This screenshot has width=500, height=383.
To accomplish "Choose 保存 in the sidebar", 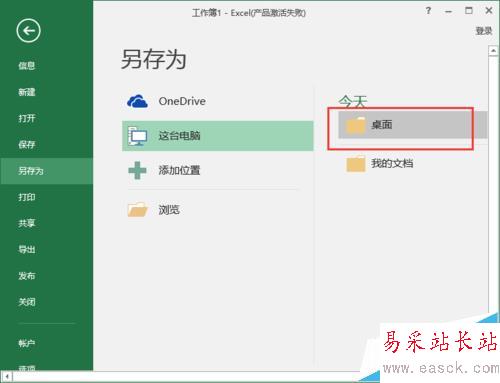I will pos(27,144).
